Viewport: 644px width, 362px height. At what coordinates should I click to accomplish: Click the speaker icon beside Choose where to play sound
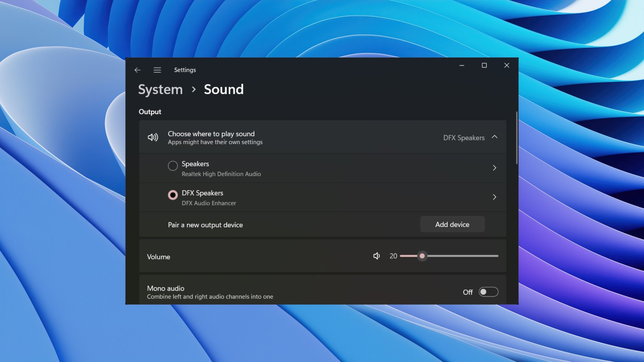click(153, 137)
